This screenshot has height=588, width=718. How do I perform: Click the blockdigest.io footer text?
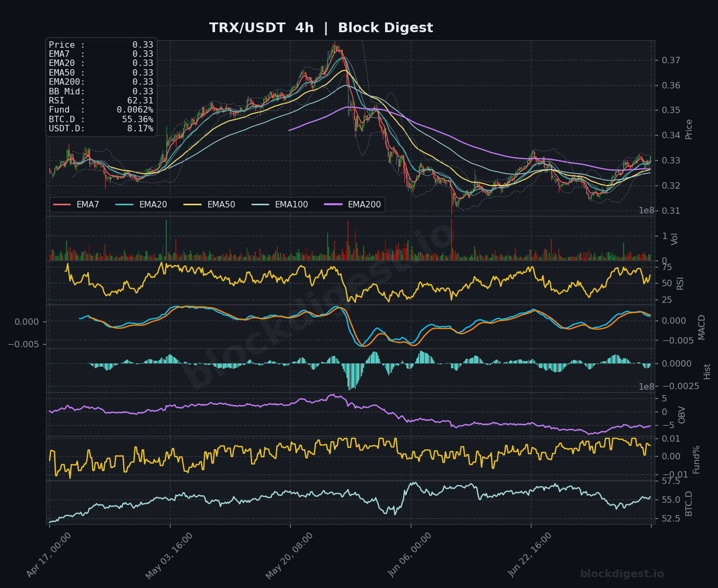pos(622,574)
